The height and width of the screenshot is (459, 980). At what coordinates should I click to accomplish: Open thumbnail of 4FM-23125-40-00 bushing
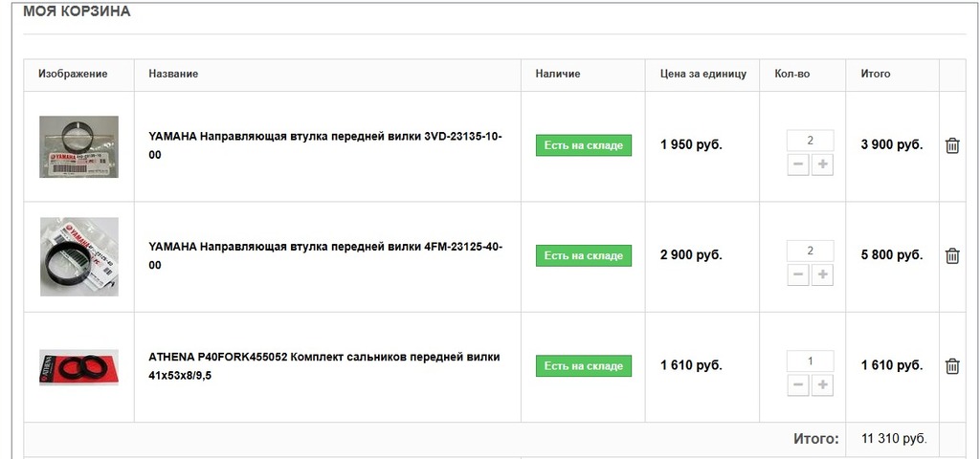point(78,256)
